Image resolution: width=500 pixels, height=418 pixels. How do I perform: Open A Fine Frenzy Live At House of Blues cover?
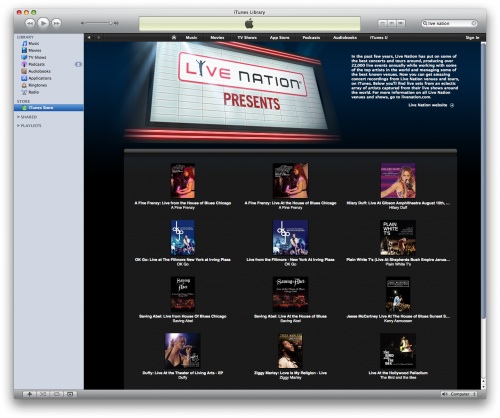(290, 181)
